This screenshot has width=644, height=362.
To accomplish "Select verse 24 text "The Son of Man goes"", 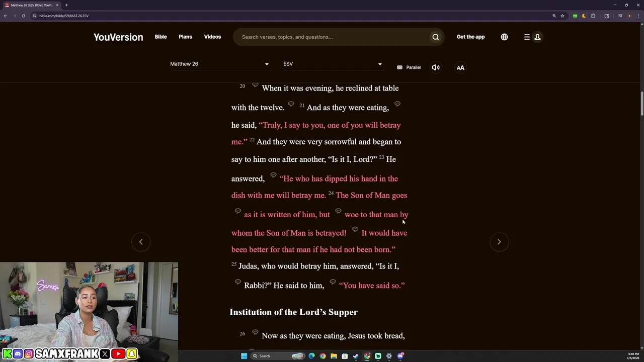I will 371,195.
